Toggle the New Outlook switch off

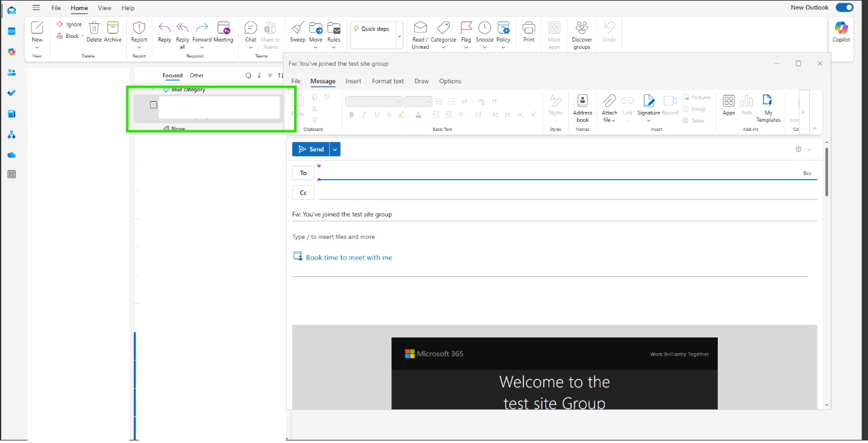tap(844, 8)
